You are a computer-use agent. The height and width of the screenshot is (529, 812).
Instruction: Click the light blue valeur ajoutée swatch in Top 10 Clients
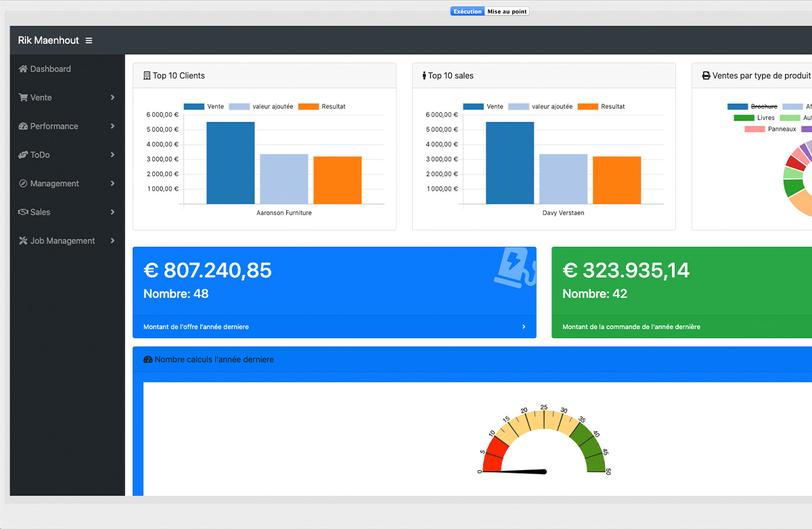point(239,107)
